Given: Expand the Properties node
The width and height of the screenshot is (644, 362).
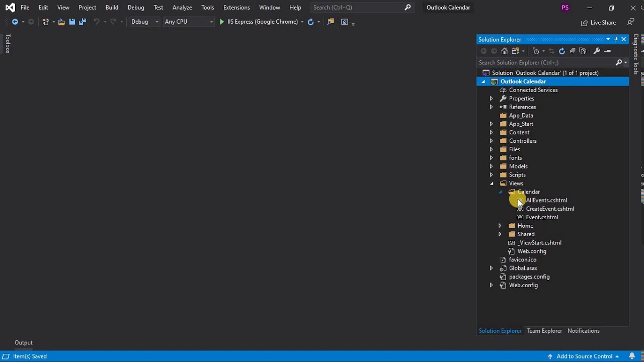Looking at the screenshot, I should (x=492, y=99).
